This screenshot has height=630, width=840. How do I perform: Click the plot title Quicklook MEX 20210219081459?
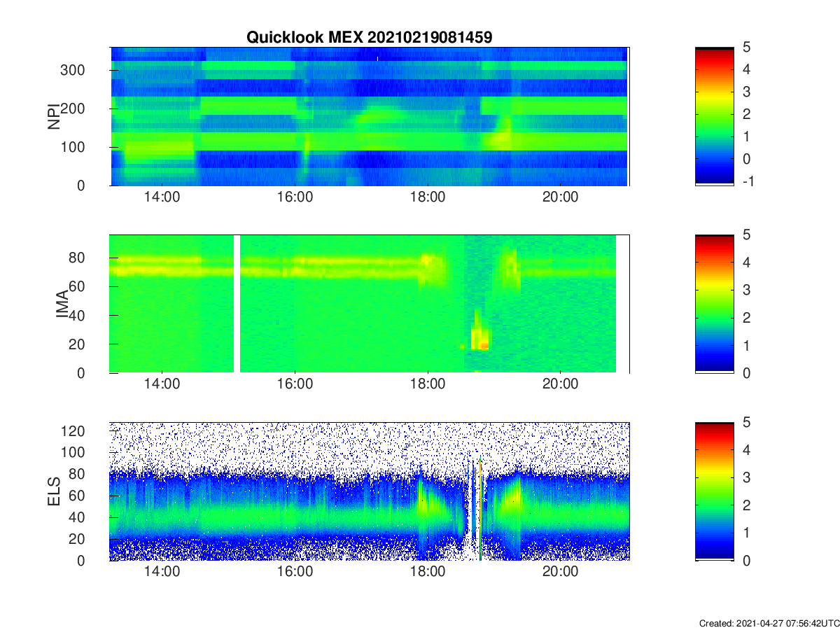pyautogui.click(x=369, y=37)
